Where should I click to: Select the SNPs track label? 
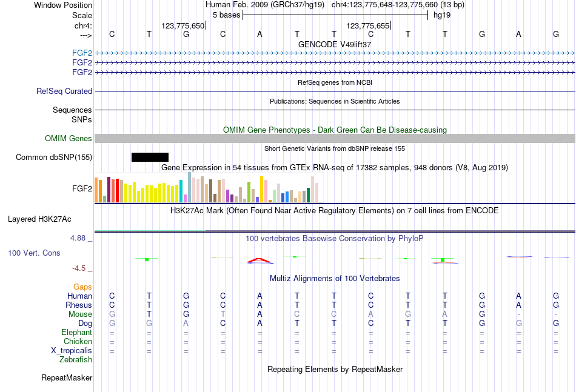pyautogui.click(x=82, y=119)
